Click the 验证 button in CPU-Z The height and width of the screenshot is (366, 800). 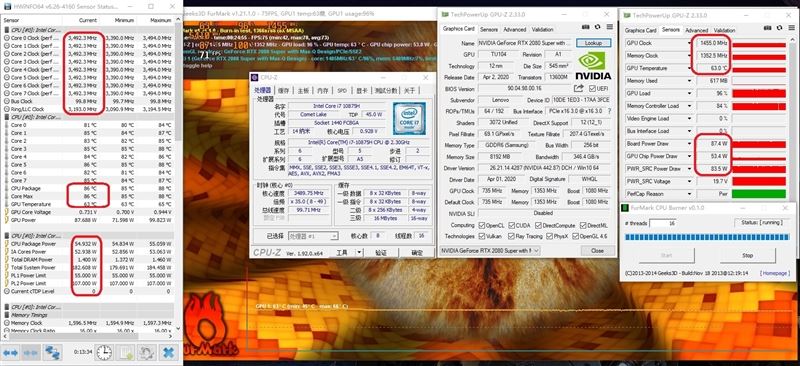(x=381, y=253)
